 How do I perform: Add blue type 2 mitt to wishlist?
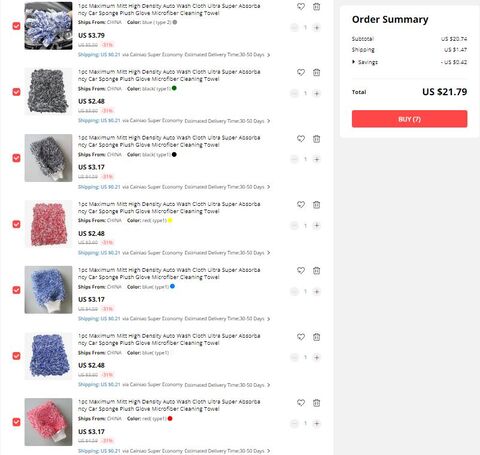coord(301,7)
